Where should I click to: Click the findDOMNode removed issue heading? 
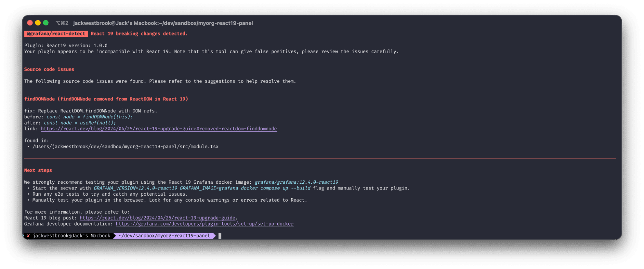pos(106,99)
